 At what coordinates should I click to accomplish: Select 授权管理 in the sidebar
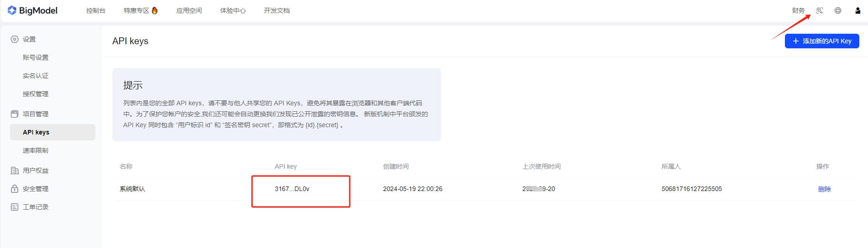pyautogui.click(x=36, y=94)
